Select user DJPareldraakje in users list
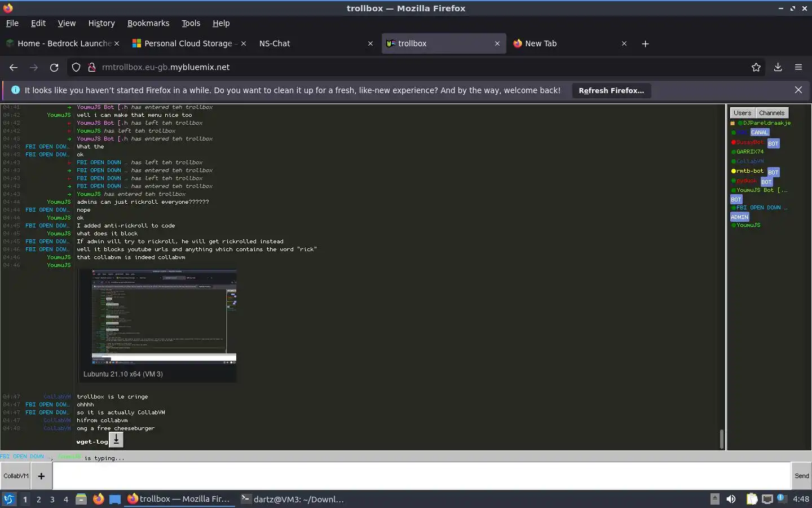The height and width of the screenshot is (508, 812). [766, 122]
